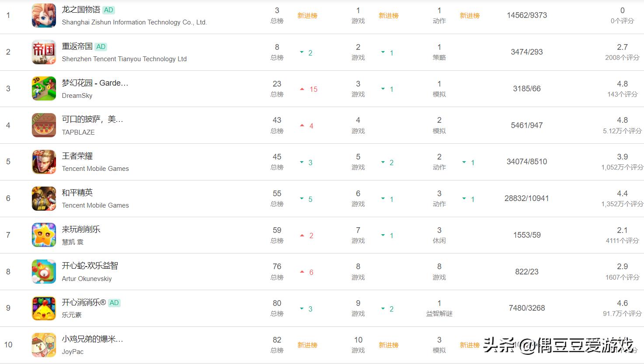Click the 0个评分 rating count

coord(622,21)
